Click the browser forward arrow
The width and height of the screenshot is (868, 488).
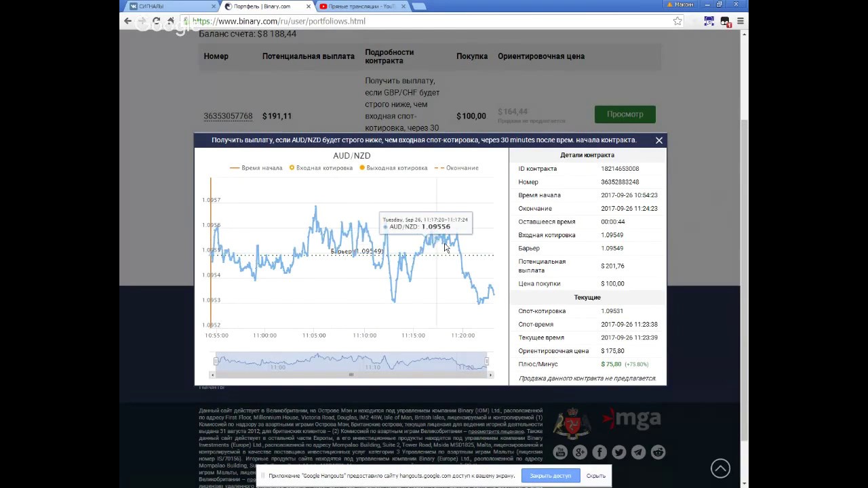point(142,21)
